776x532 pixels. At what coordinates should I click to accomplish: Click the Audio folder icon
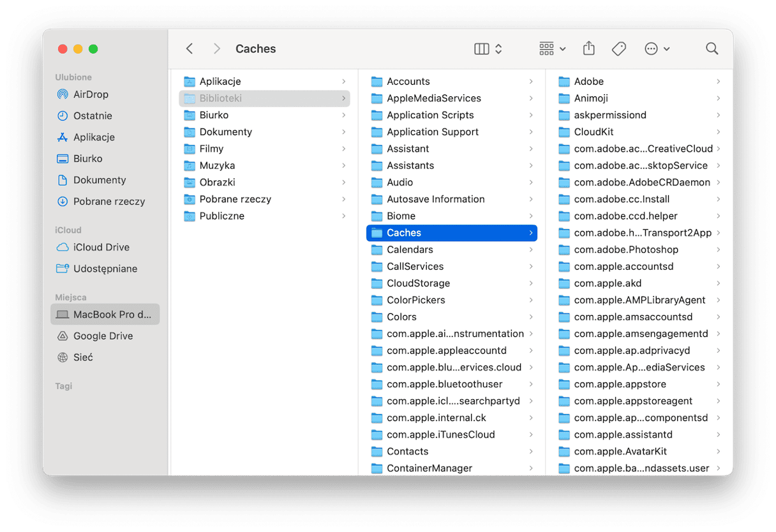377,182
